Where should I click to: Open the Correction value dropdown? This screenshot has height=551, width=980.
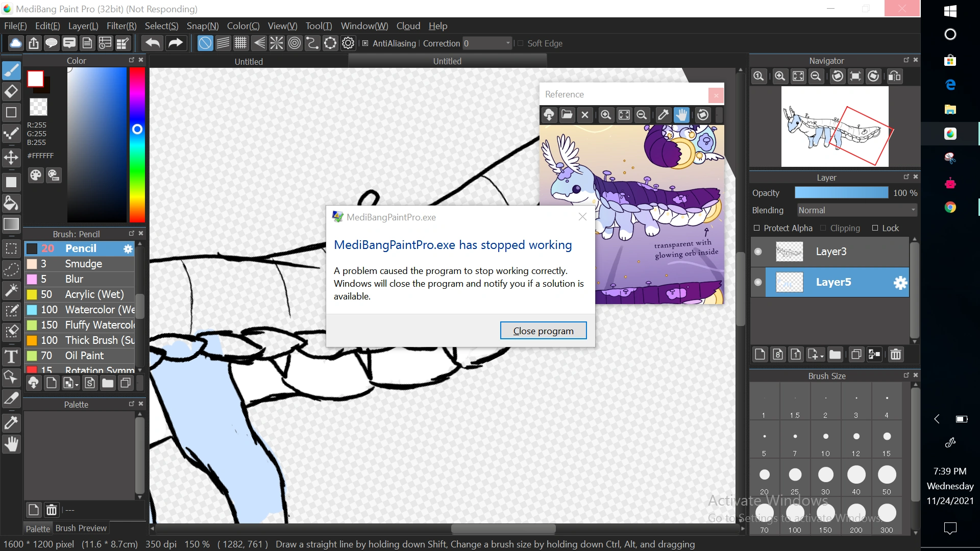point(508,43)
